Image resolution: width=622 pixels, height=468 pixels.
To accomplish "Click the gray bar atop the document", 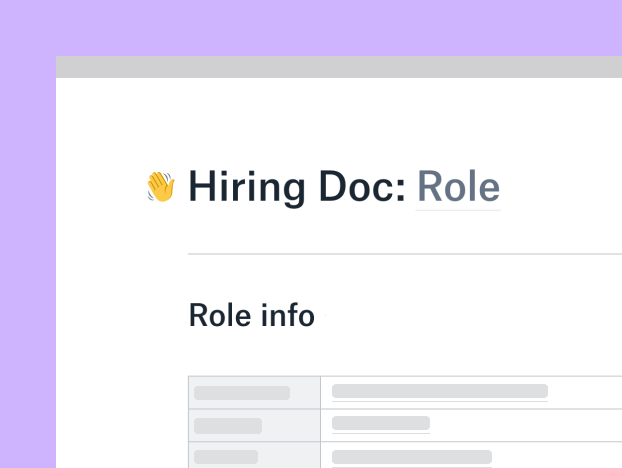I will click(338, 67).
